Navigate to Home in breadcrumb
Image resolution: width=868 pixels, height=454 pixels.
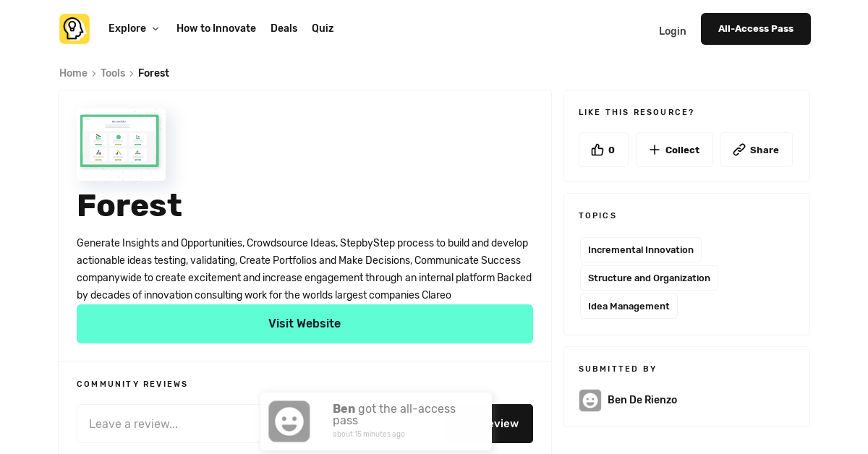[x=73, y=74]
